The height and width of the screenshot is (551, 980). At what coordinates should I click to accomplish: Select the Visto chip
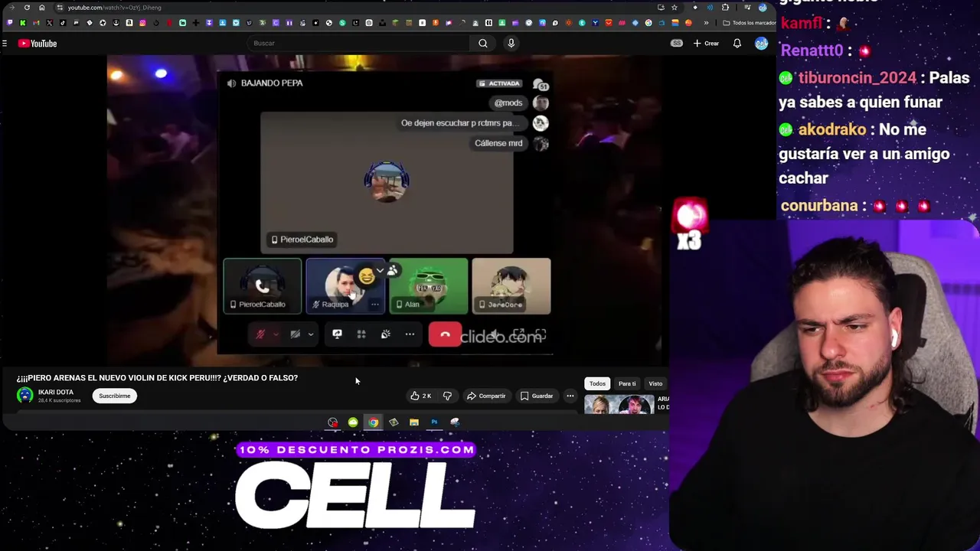pyautogui.click(x=655, y=383)
